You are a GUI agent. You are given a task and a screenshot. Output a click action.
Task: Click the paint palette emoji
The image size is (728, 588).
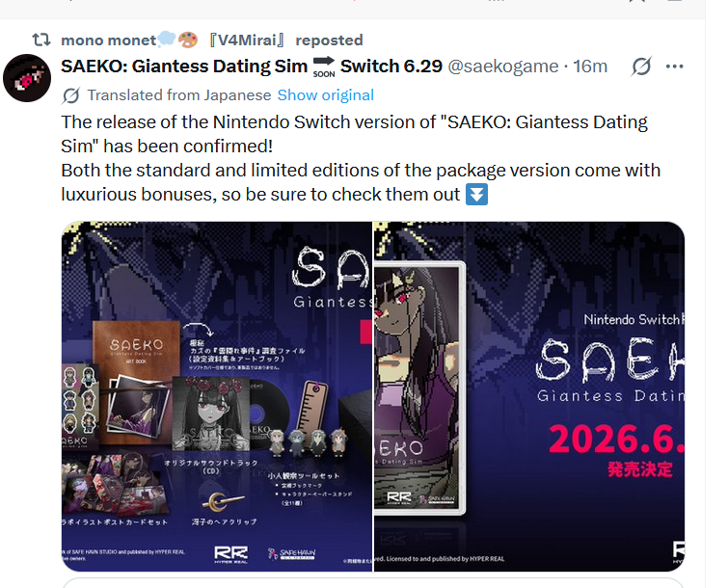pyautogui.click(x=188, y=40)
